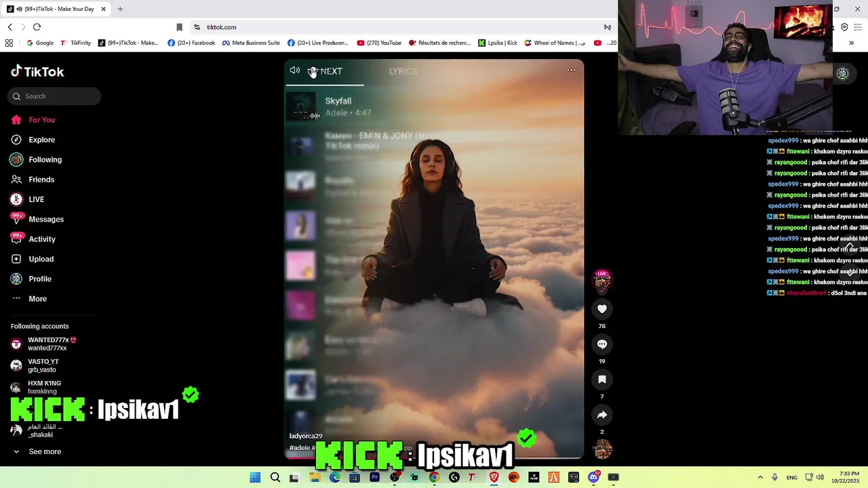Open File Explorer from the taskbar
The width and height of the screenshot is (868, 488).
tap(315, 477)
